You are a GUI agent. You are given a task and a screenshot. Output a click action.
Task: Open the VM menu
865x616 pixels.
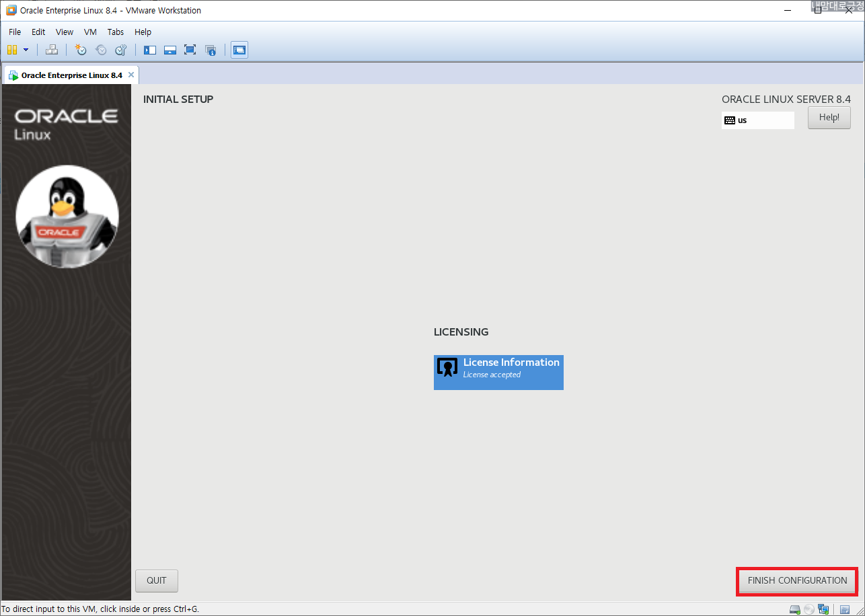[91, 32]
